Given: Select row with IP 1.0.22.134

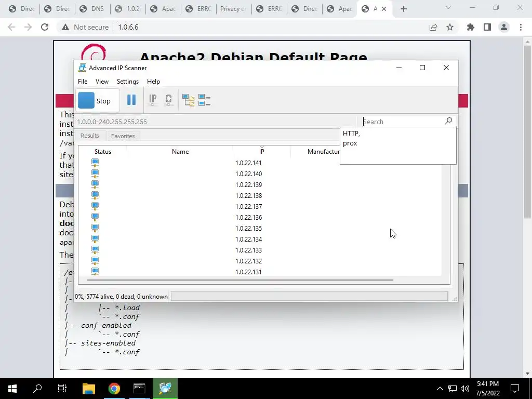Looking at the screenshot, I should (260, 239).
